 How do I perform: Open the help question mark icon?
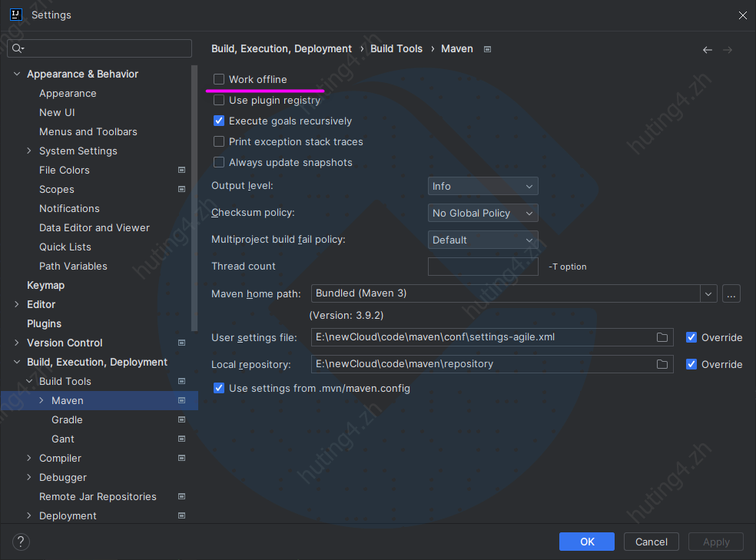pos(21,542)
